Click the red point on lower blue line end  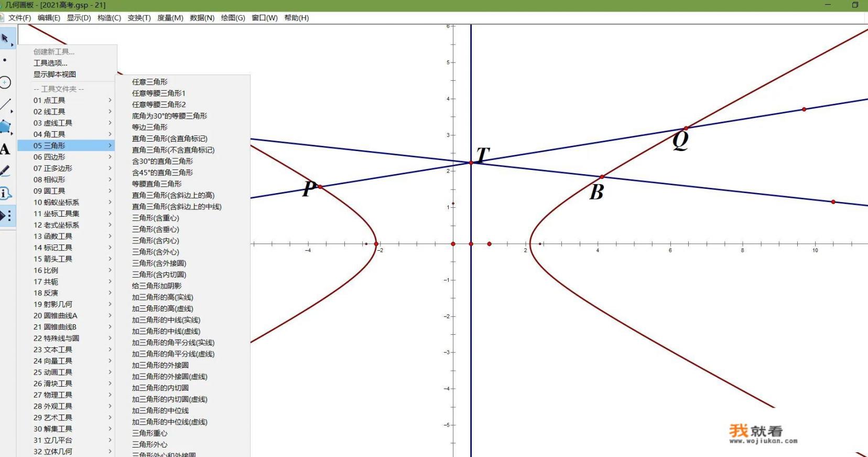coord(833,202)
